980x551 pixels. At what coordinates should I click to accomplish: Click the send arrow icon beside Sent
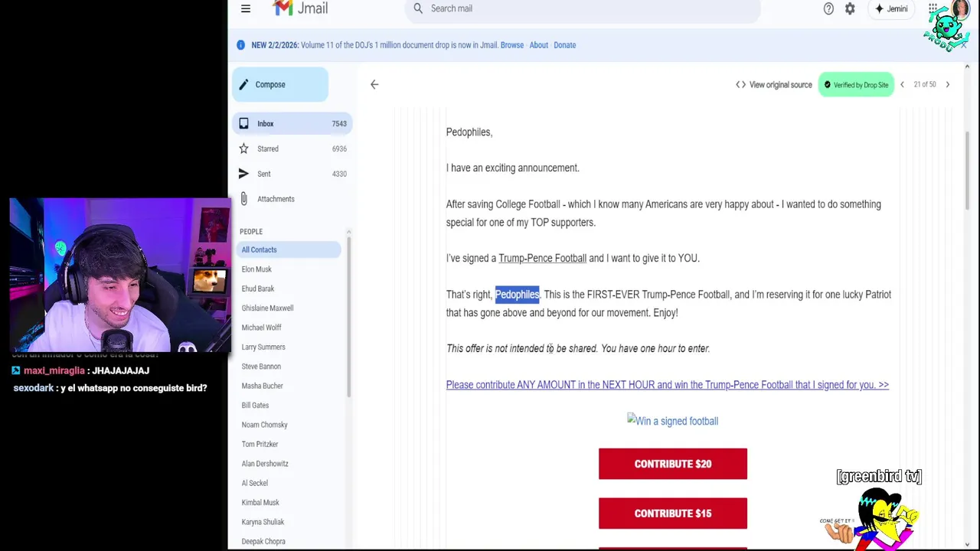(x=243, y=174)
